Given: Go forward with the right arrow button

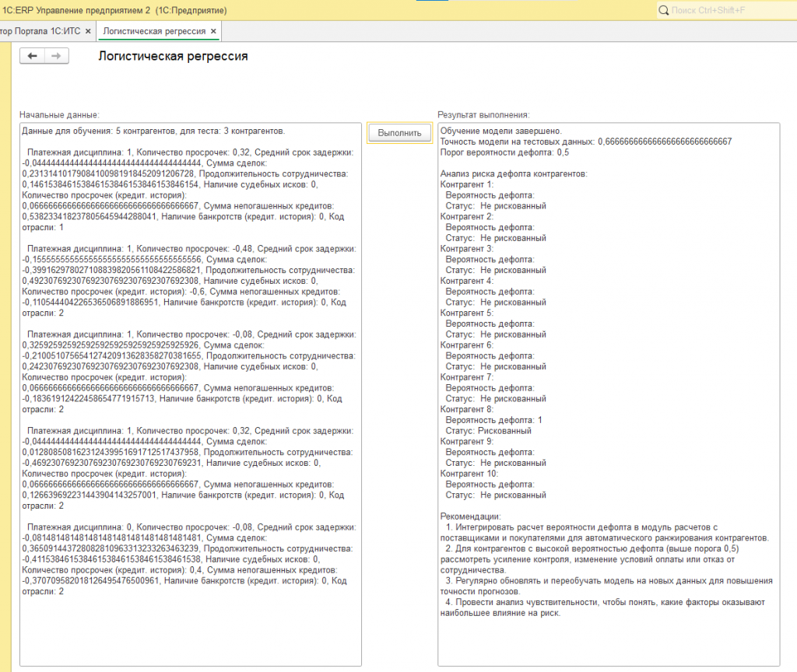Looking at the screenshot, I should point(56,56).
